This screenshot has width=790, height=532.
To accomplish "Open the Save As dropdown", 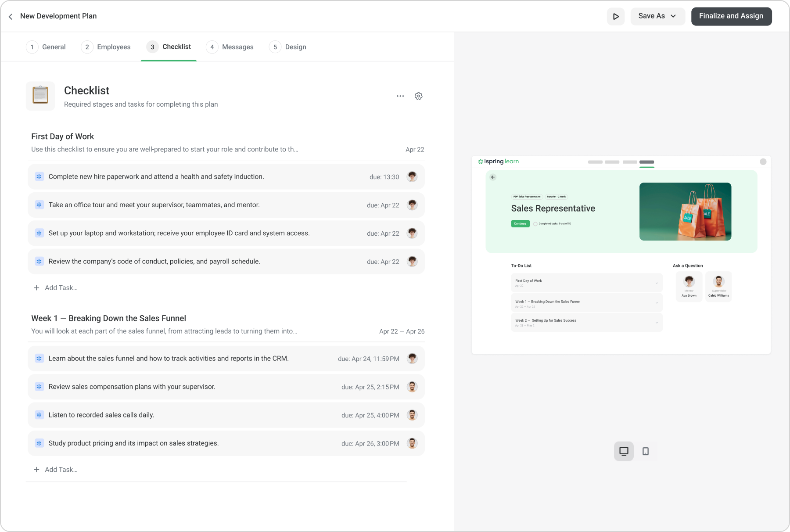I will point(657,16).
